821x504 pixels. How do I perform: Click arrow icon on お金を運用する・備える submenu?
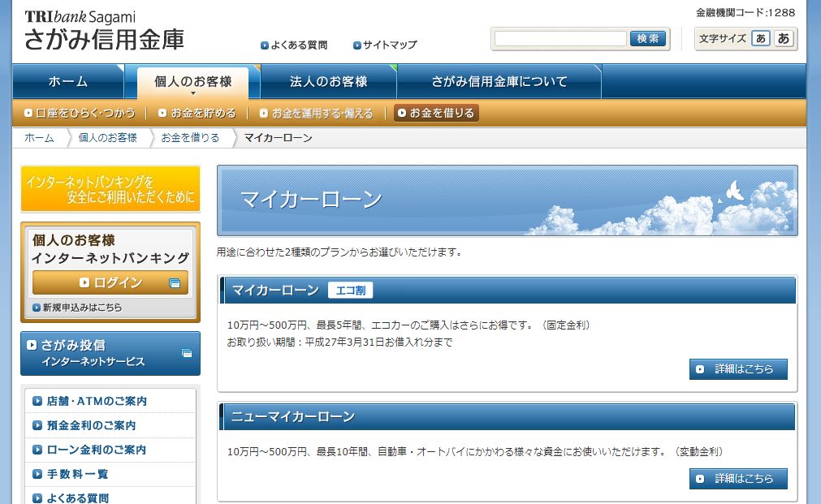[x=264, y=113]
